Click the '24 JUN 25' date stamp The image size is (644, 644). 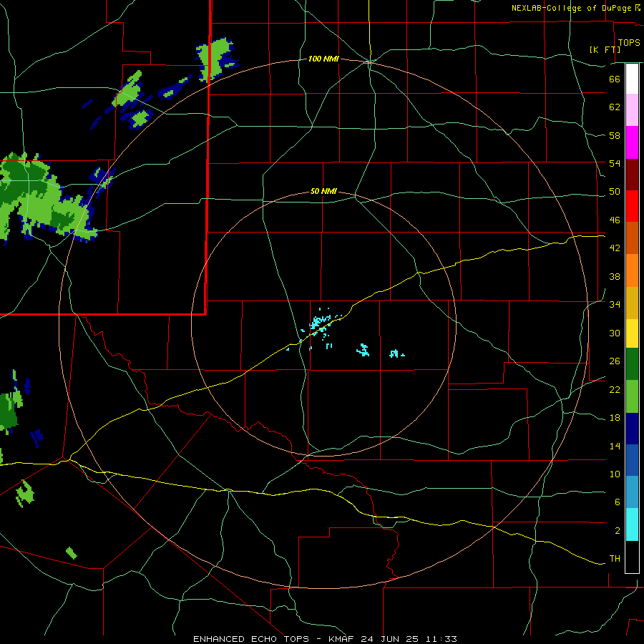[389, 639]
